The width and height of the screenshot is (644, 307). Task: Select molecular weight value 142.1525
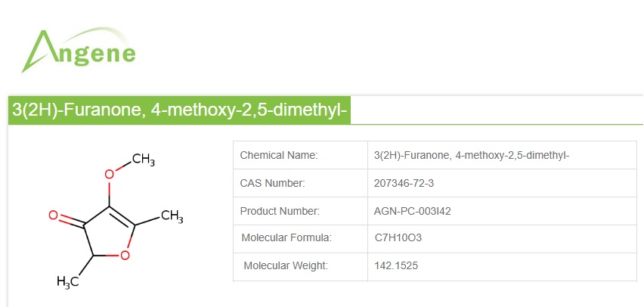[x=394, y=265]
